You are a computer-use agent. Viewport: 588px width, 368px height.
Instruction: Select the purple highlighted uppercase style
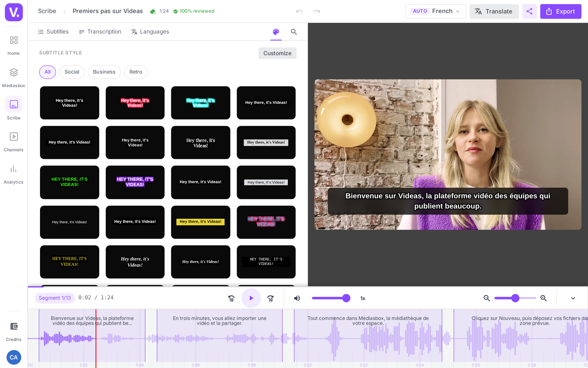click(135, 182)
